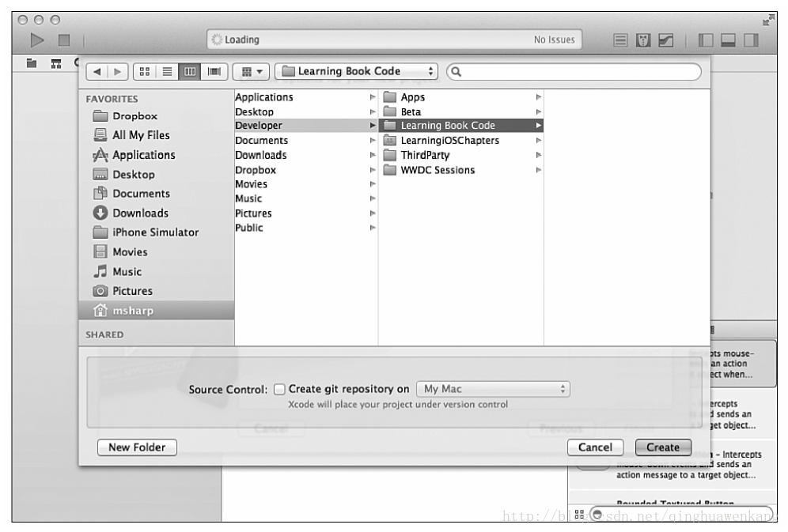Toggle the utilities pane view button
Viewport: 788px width, 532px height.
coord(751,40)
